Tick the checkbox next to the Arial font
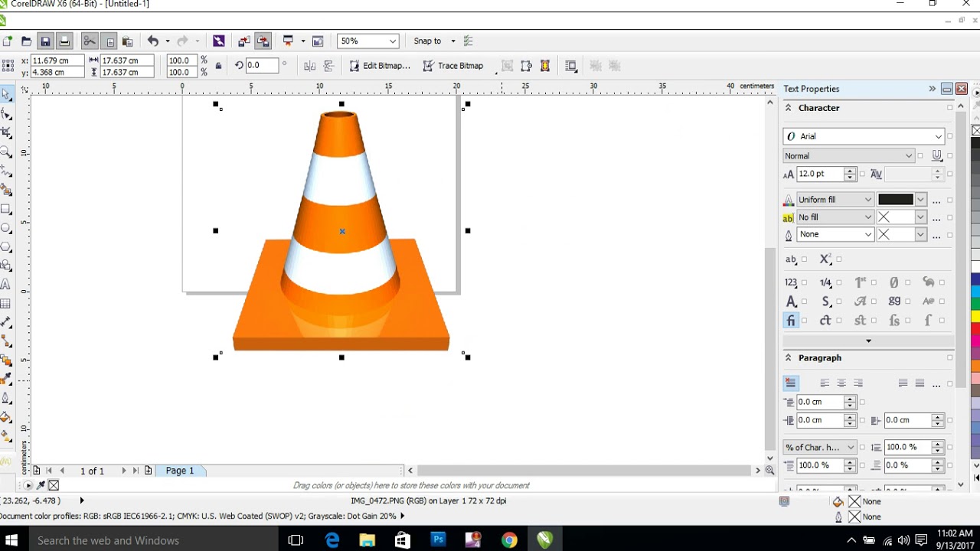The height and width of the screenshot is (551, 980). click(950, 136)
